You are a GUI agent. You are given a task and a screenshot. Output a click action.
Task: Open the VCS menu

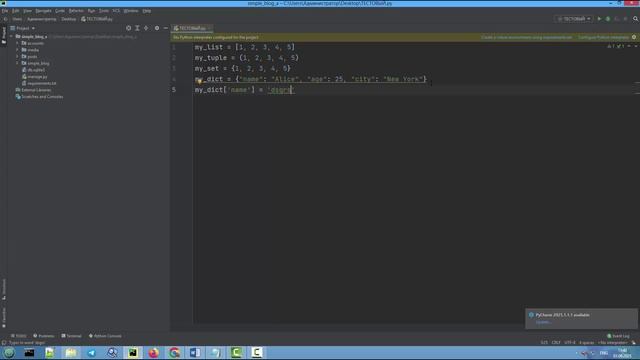(116, 11)
